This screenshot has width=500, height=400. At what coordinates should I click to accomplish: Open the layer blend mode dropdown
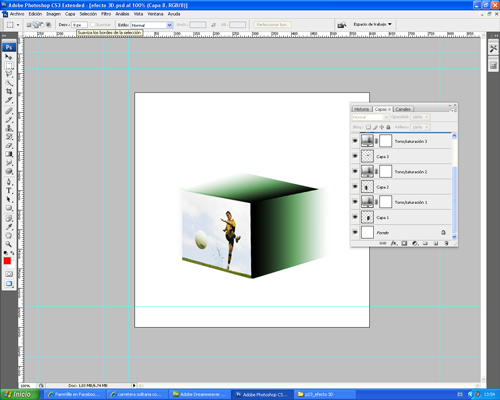(370, 117)
